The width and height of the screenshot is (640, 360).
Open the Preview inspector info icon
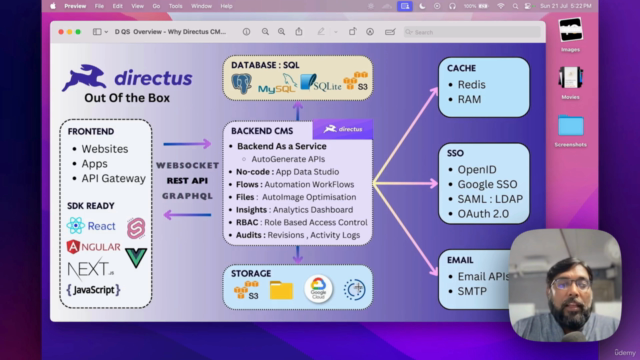[x=246, y=32]
